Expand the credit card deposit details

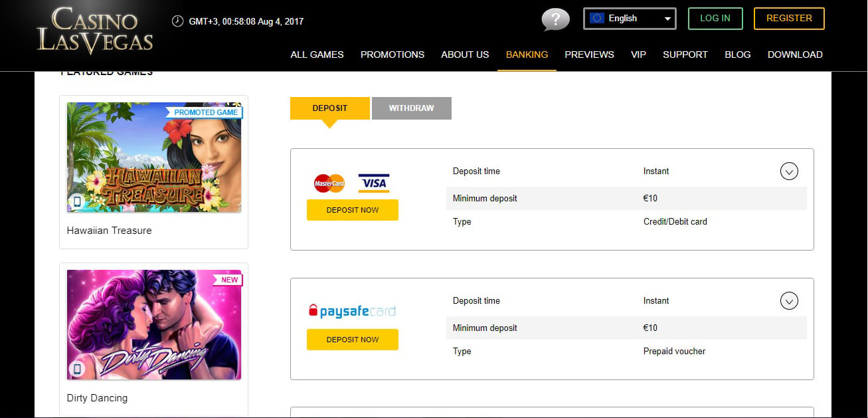pyautogui.click(x=788, y=172)
